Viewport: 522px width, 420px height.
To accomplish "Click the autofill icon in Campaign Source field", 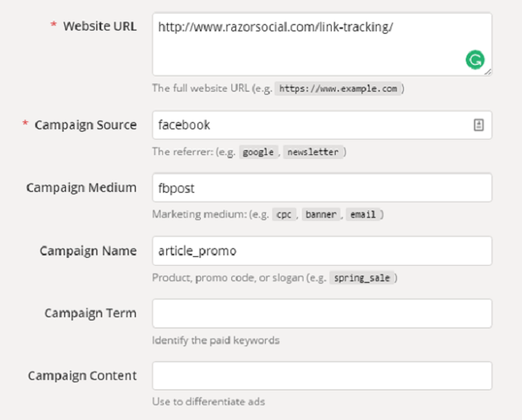I will (x=479, y=125).
